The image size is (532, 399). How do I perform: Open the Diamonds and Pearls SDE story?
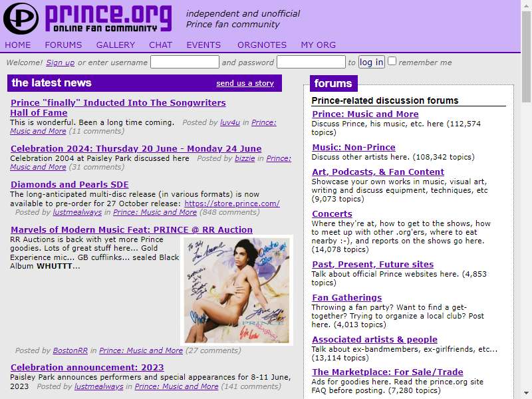70,185
